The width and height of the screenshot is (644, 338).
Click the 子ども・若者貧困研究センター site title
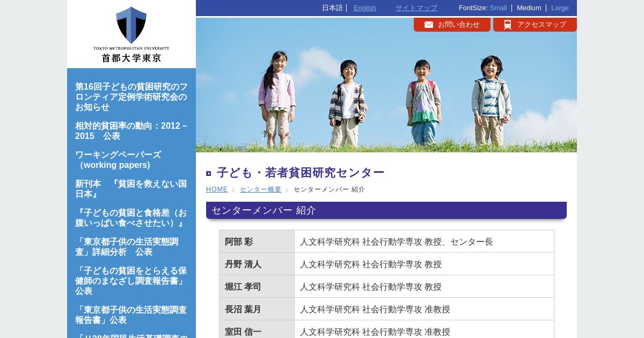(x=301, y=173)
